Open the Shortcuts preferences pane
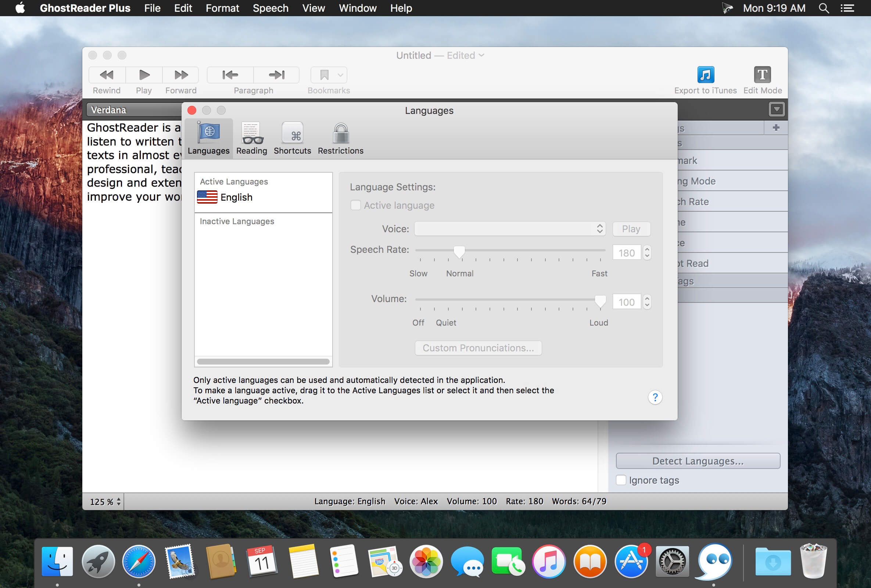Image resolution: width=871 pixels, height=588 pixels. [x=292, y=138]
